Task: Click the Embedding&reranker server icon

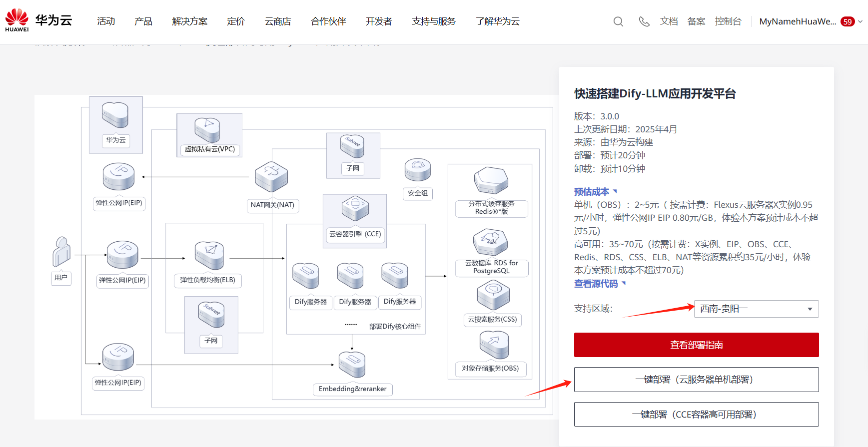Action: pos(352,365)
